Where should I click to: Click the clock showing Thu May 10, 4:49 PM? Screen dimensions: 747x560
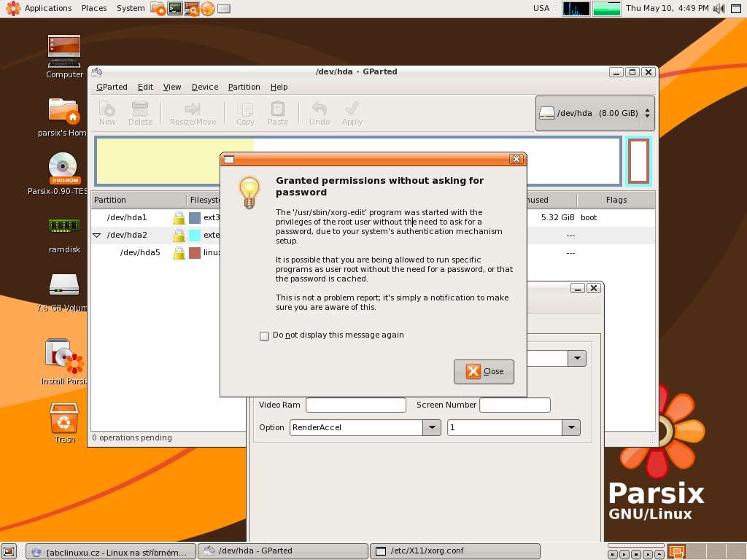click(x=667, y=8)
